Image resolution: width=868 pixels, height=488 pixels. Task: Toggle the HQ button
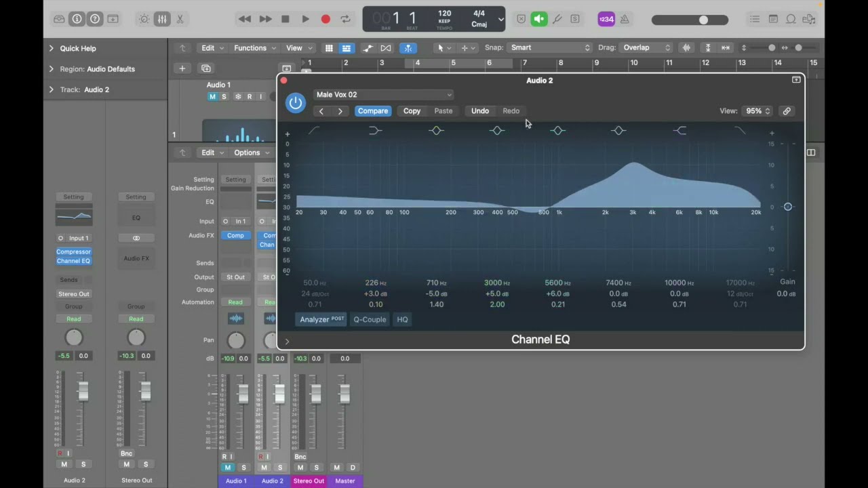402,319
